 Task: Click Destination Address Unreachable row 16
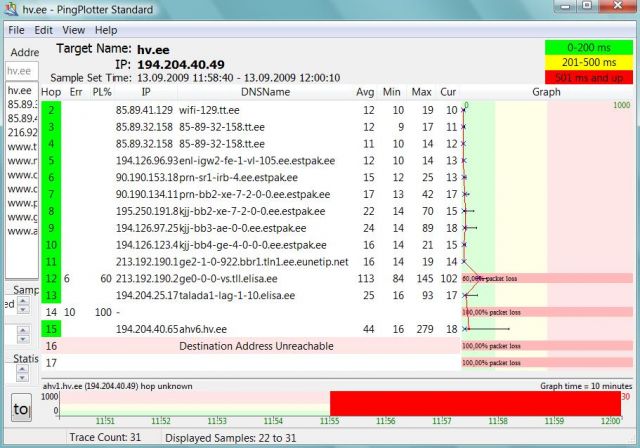point(251,346)
